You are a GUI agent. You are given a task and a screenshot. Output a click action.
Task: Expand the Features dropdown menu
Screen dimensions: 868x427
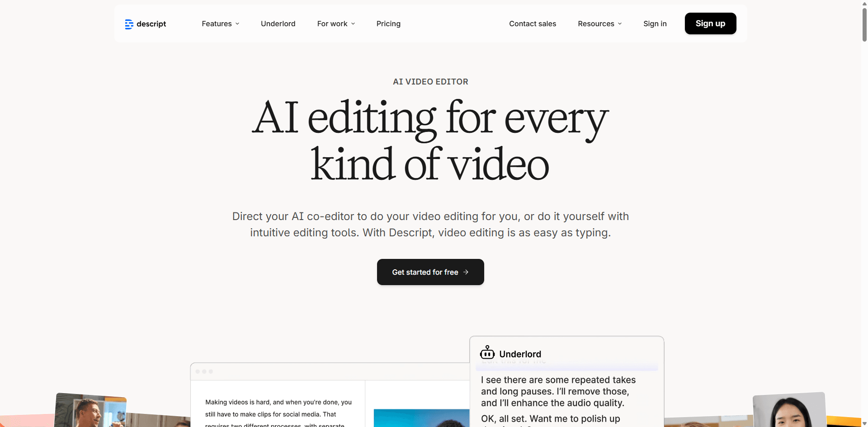point(220,23)
